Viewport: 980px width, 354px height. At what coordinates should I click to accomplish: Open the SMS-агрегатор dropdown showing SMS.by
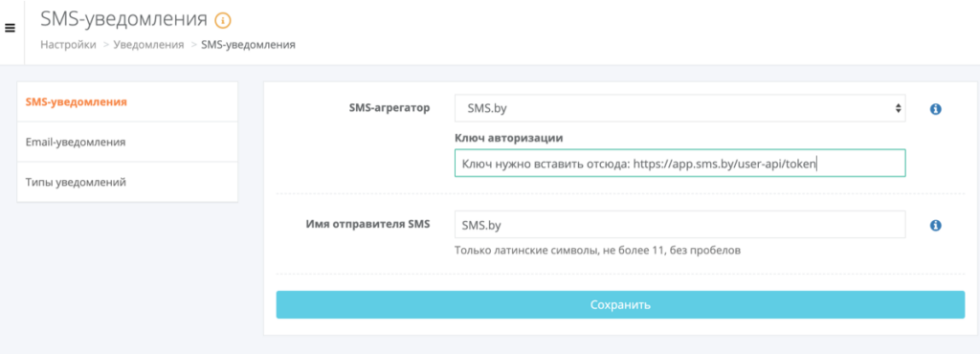click(x=680, y=108)
